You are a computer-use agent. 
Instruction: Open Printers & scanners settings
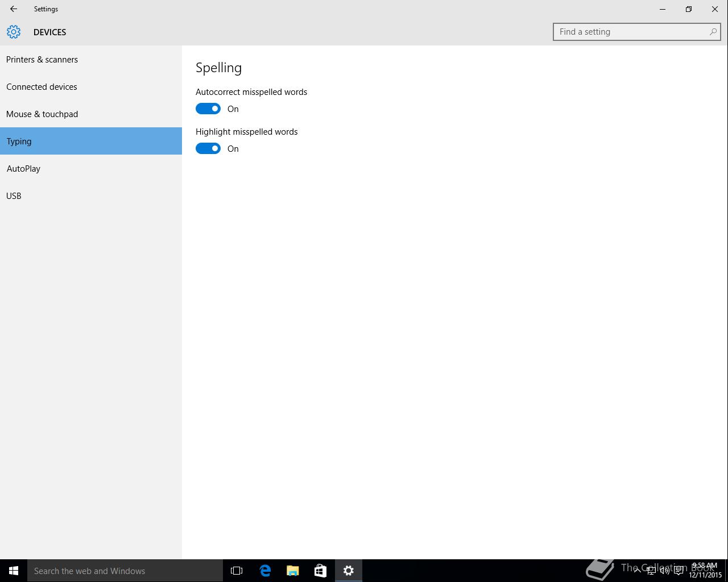point(91,59)
